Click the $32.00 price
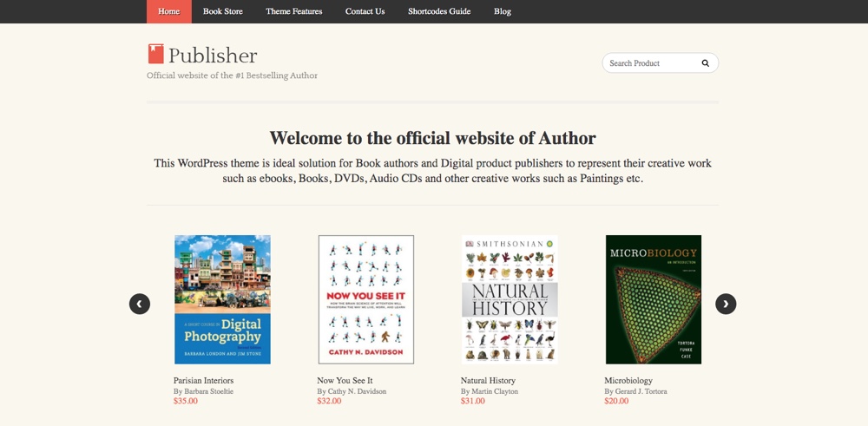Screen dimensions: 868x426 pos(329,401)
